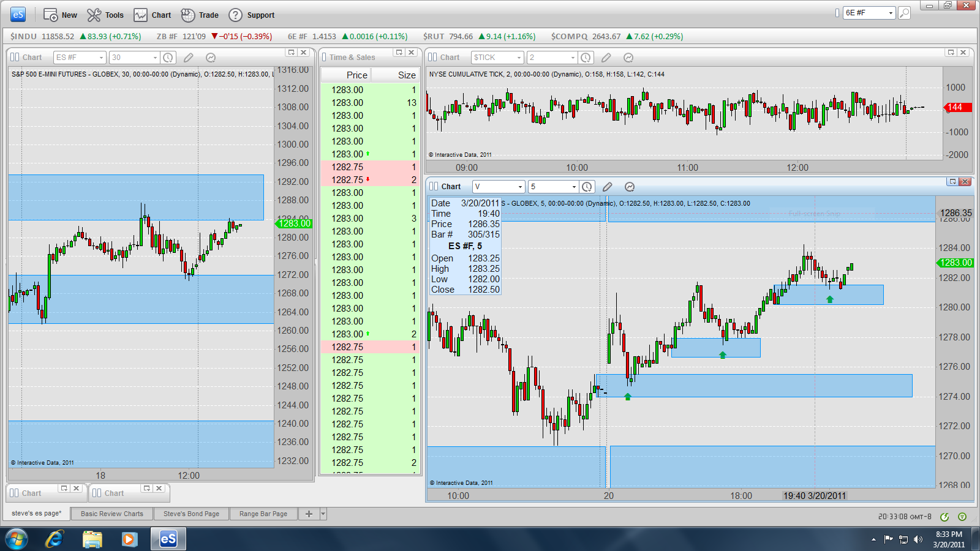Viewport: 980px width, 551px height.
Task: Select the 6E #F quote in the ticker bar
Action: coord(347,36)
